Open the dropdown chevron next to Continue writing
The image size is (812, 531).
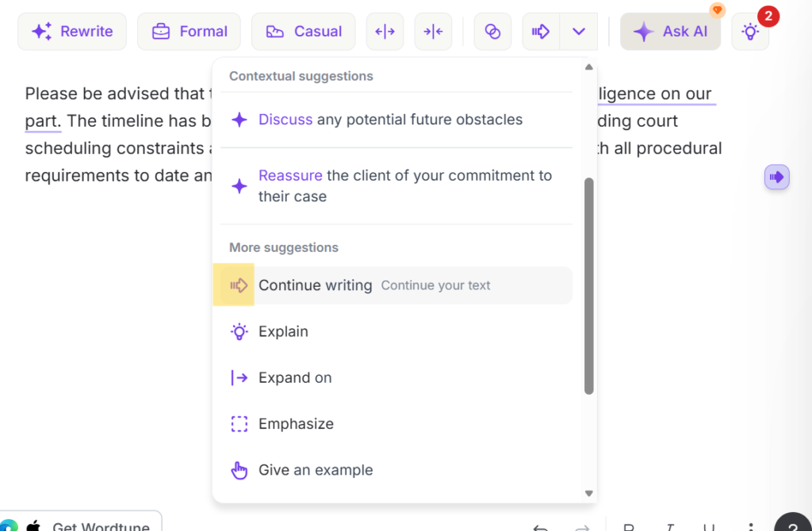pyautogui.click(x=579, y=32)
